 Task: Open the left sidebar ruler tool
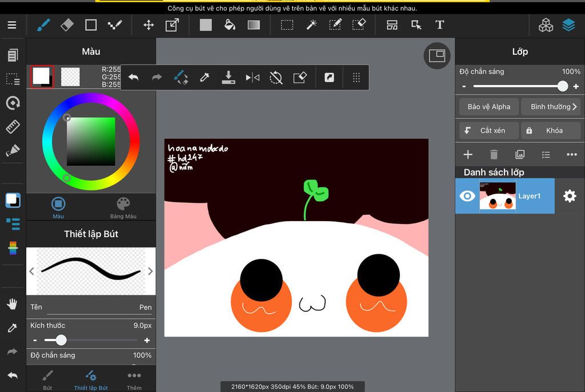[x=13, y=126]
